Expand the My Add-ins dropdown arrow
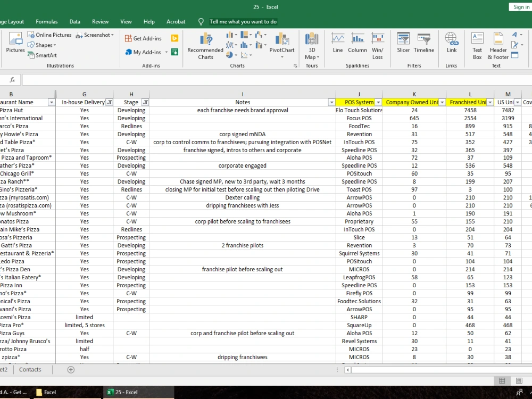This screenshot has width=532, height=399. (x=166, y=52)
